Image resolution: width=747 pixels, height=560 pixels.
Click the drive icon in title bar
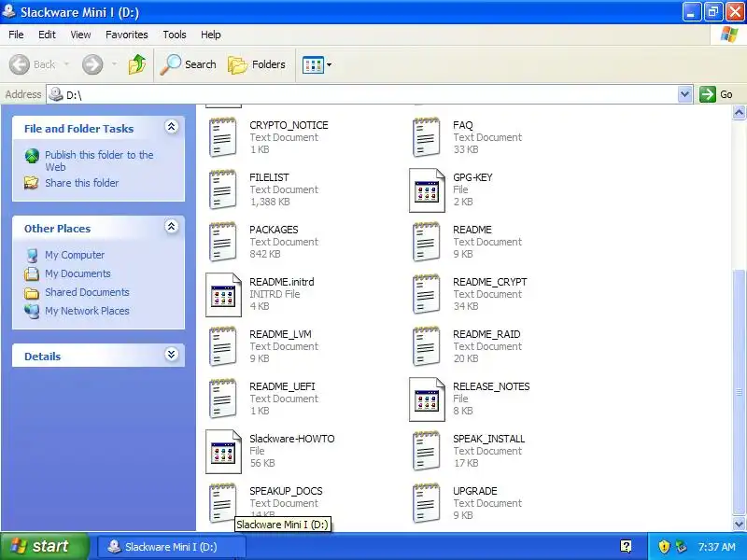[x=9, y=11]
